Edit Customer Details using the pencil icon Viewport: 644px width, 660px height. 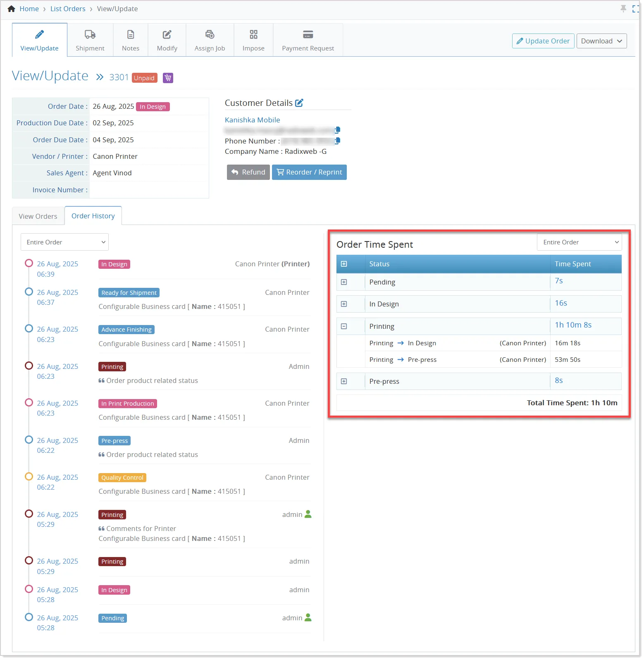pyautogui.click(x=299, y=103)
